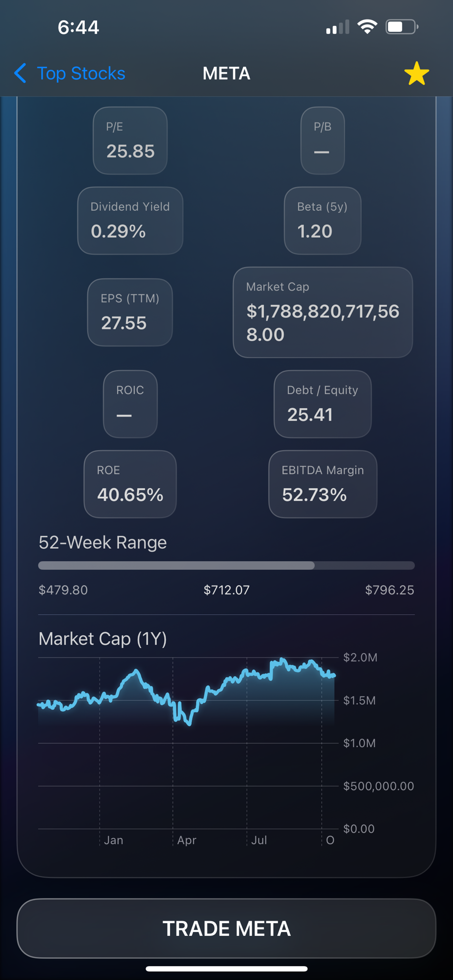Tap the $2.0M axis label

click(x=360, y=657)
